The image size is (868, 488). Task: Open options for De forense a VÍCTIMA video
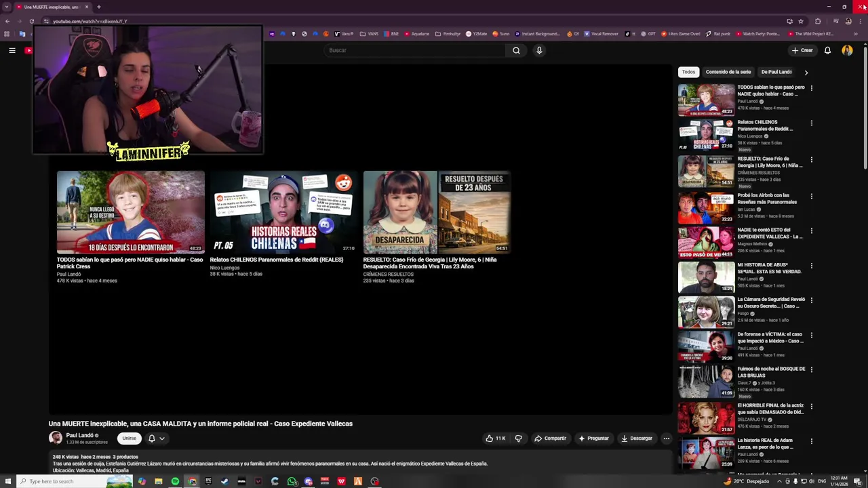pyautogui.click(x=811, y=335)
